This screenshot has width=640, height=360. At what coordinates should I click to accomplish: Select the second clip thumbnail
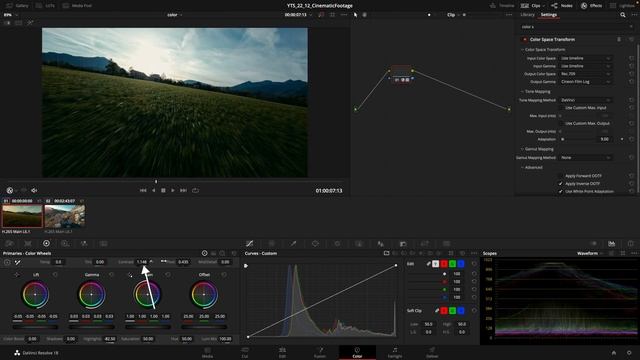click(65, 216)
